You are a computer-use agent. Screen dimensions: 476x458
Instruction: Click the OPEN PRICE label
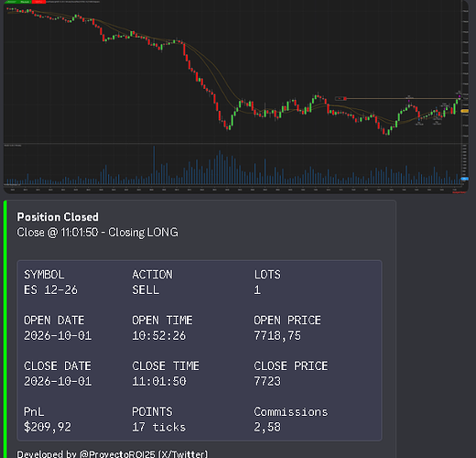tap(287, 321)
